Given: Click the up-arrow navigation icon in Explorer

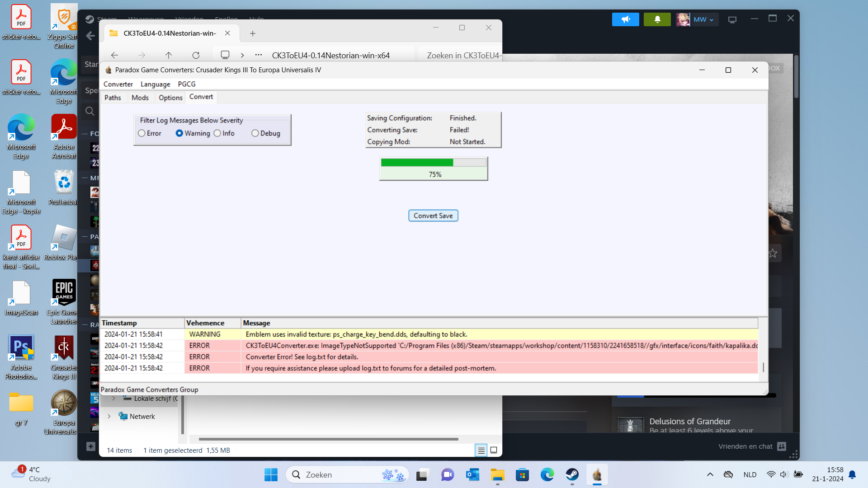Looking at the screenshot, I should [169, 55].
